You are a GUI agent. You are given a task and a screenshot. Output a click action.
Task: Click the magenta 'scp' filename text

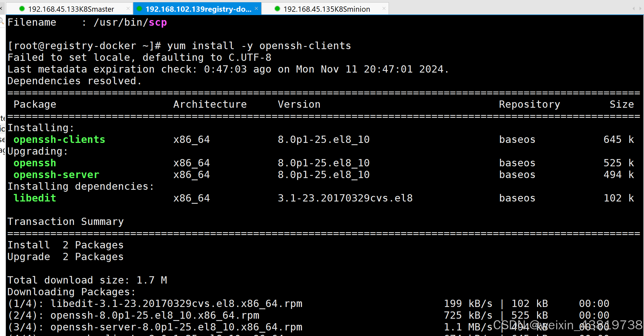(x=158, y=22)
